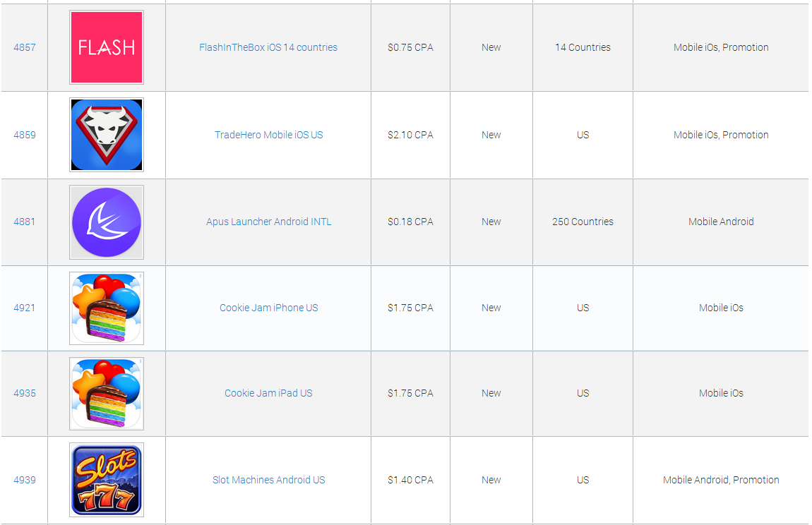Open the FlashInTheBox iOS 14 countries offer
Viewport: 812px width, 525px height.
tap(268, 47)
